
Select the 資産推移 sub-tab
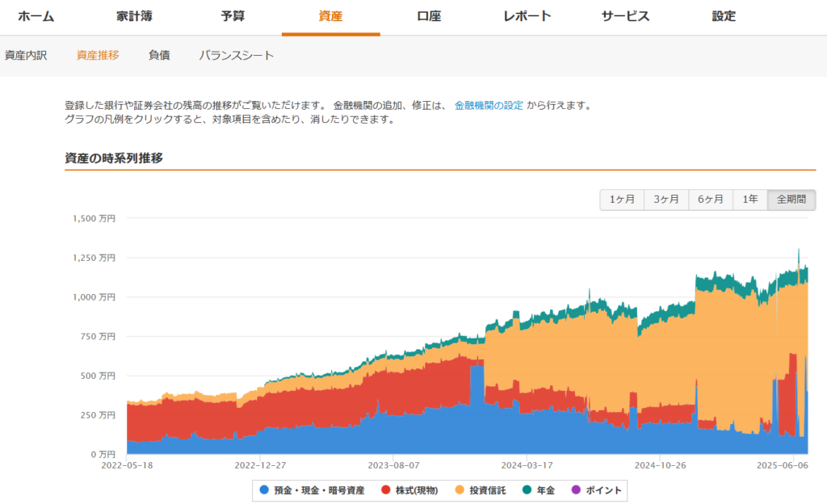click(x=98, y=56)
